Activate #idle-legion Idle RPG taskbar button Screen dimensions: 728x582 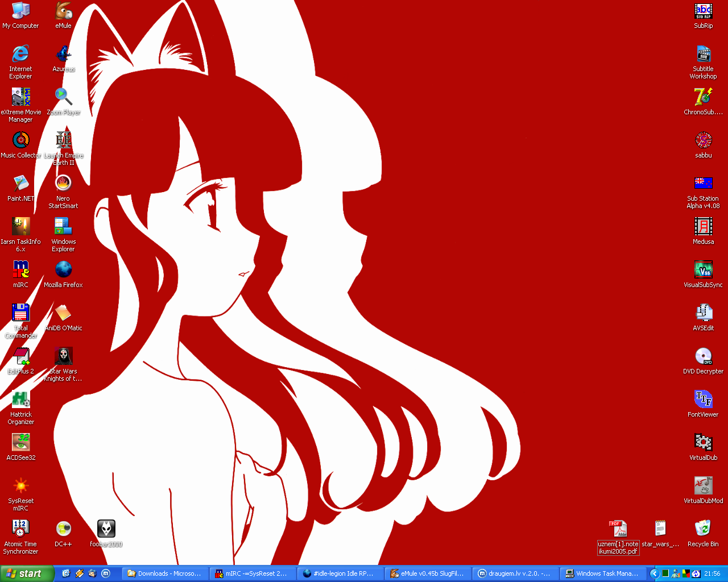tap(340, 573)
